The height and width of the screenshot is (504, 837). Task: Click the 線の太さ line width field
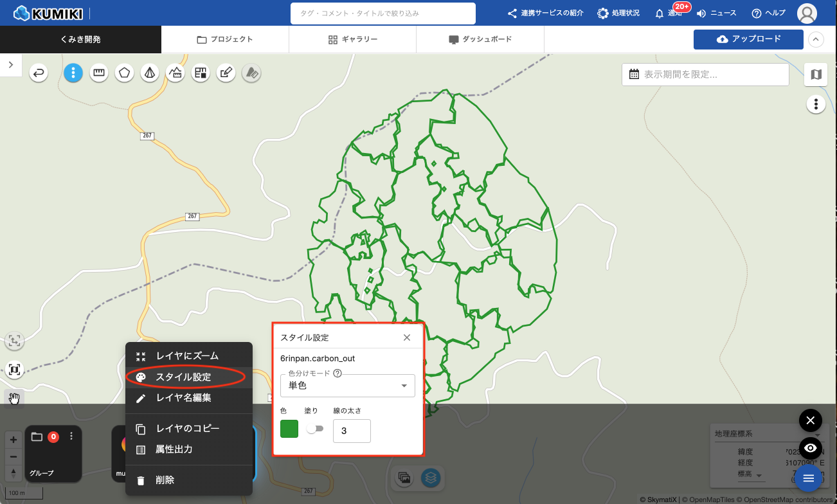coord(352,431)
